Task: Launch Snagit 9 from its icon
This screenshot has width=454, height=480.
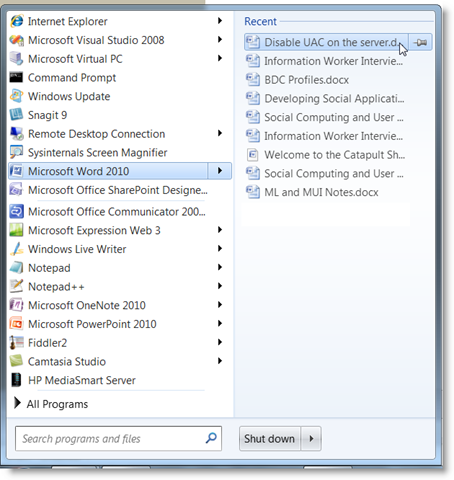Action: point(16,115)
